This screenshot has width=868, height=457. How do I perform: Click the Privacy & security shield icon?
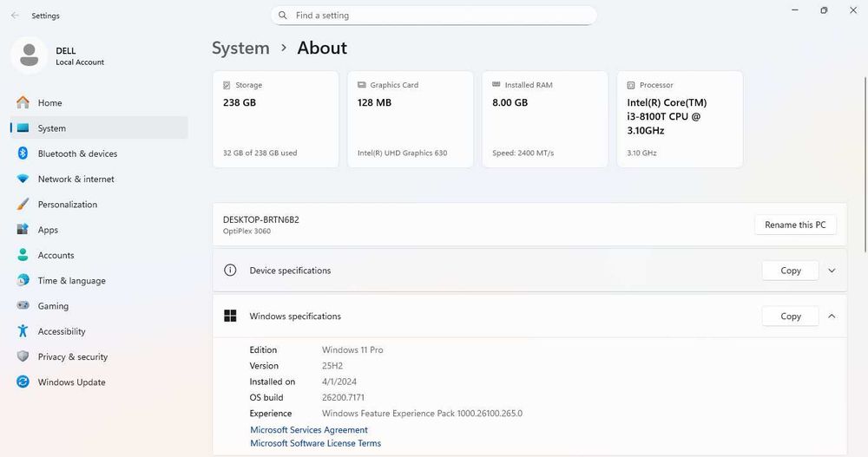23,356
